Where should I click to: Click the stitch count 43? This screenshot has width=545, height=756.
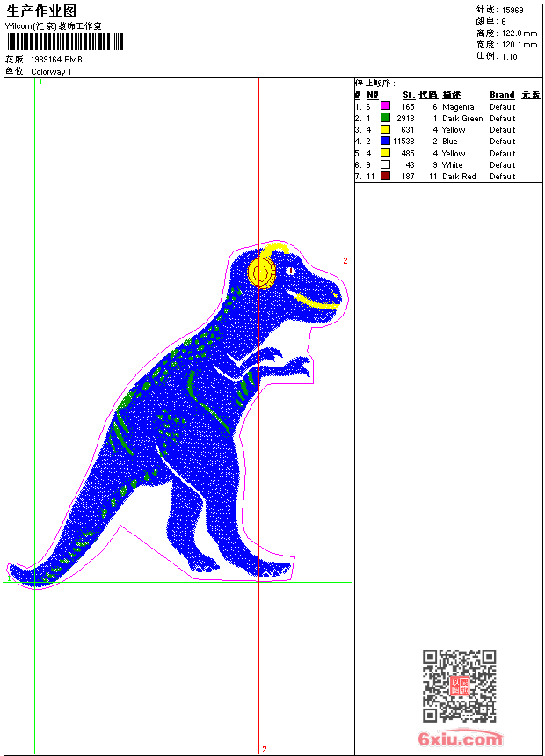pos(411,165)
